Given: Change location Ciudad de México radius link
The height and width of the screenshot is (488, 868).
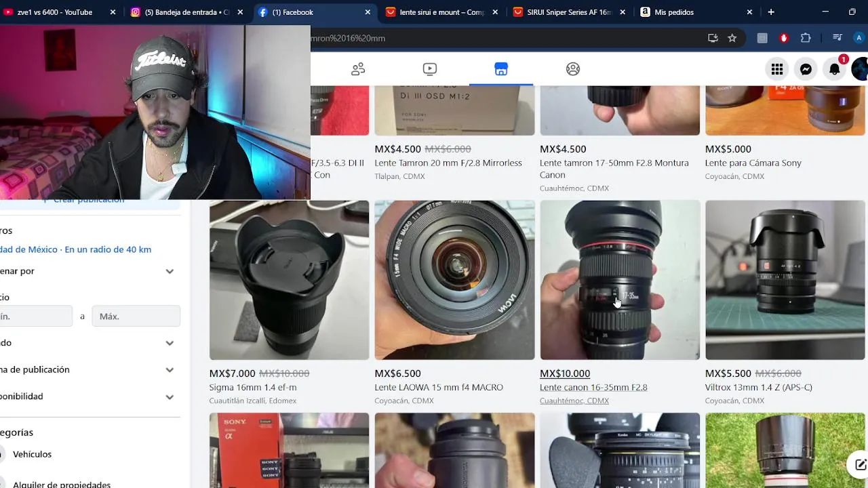Looking at the screenshot, I should coord(76,249).
